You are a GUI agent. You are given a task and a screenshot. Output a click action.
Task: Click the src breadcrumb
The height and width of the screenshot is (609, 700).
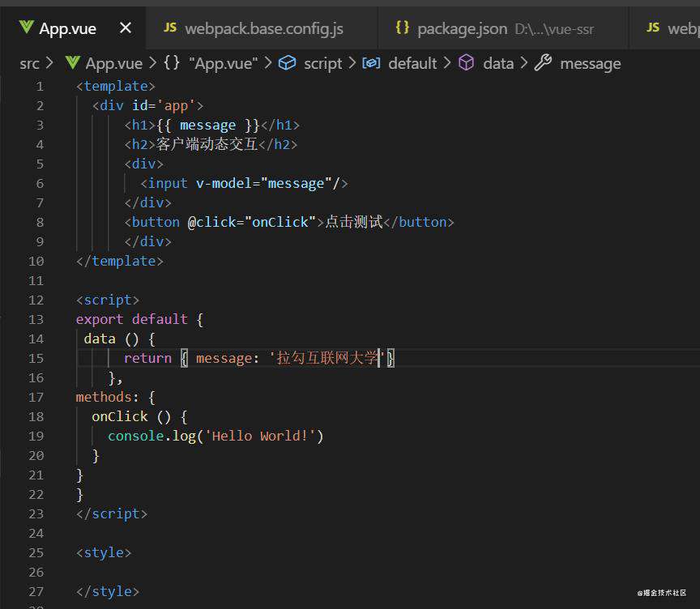coord(29,63)
